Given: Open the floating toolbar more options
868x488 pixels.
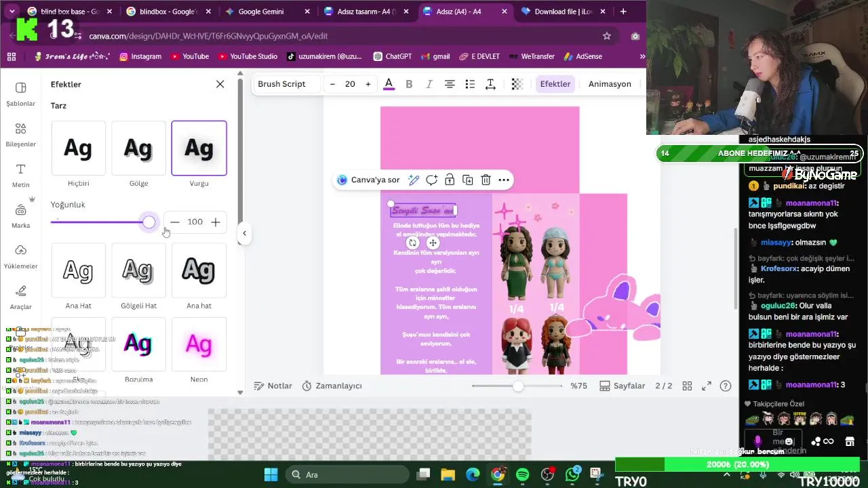Looking at the screenshot, I should [x=504, y=180].
